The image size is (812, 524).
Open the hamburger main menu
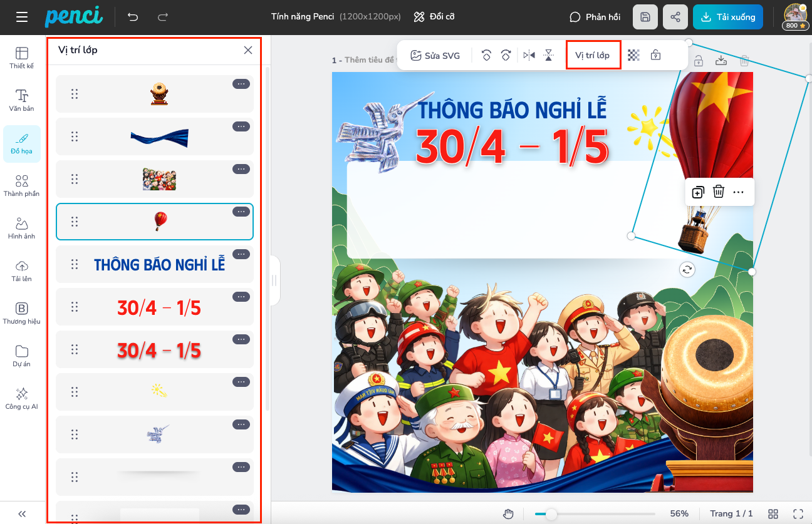tap(22, 18)
